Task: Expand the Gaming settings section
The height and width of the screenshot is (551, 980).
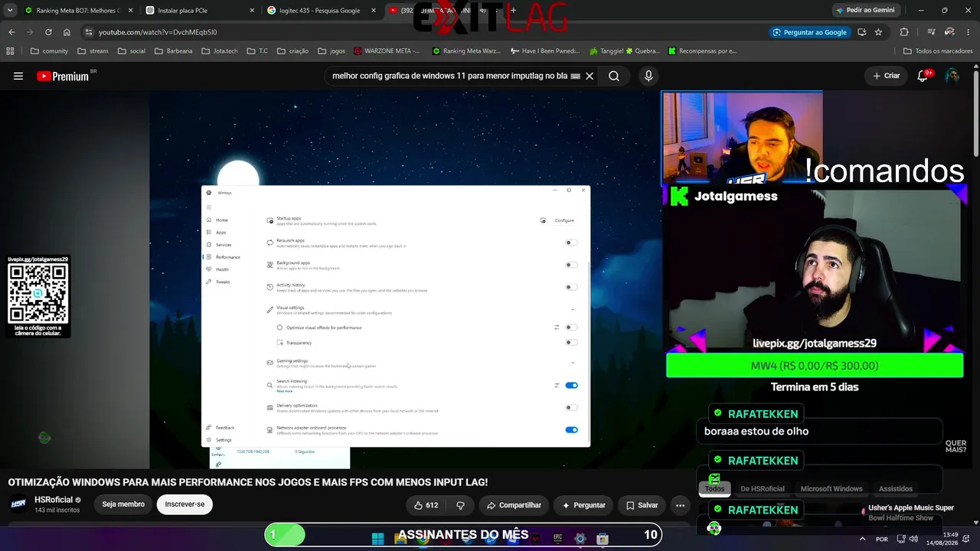Action: click(x=573, y=363)
